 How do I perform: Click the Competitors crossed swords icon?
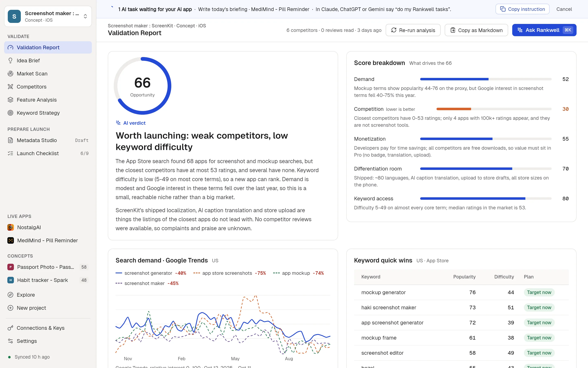click(10, 87)
